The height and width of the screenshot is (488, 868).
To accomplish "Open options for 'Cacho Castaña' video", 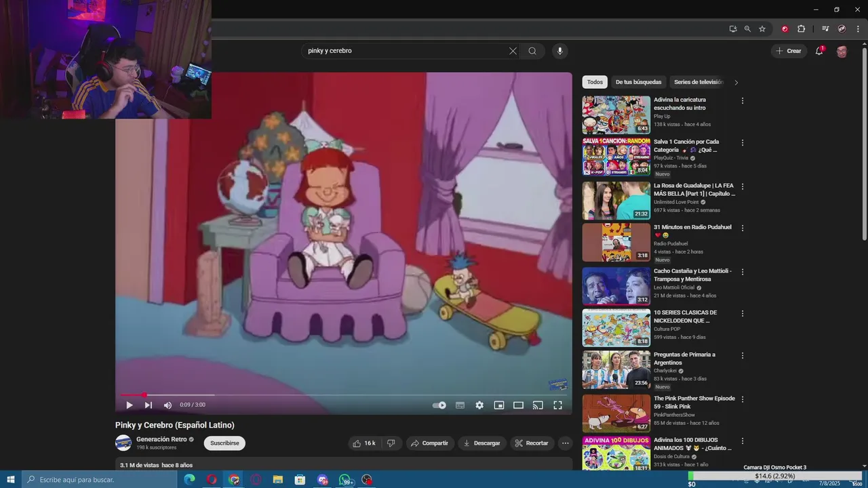I will pyautogui.click(x=743, y=272).
